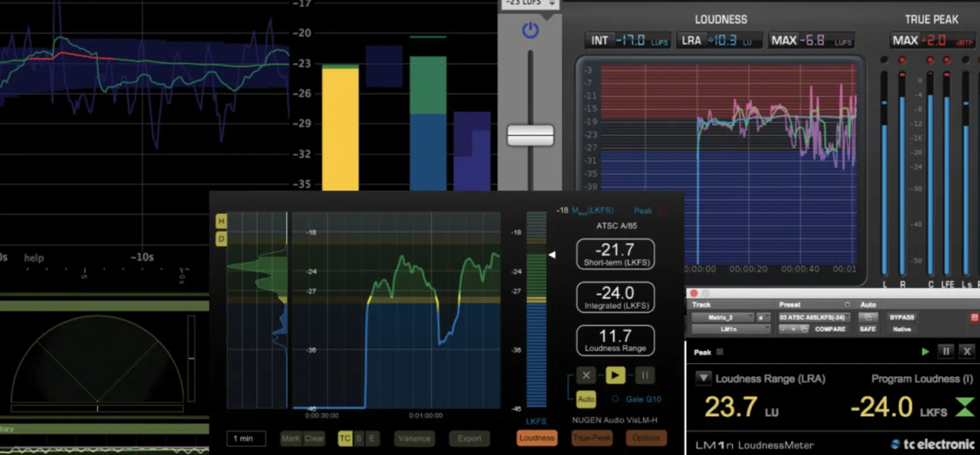Image resolution: width=980 pixels, height=455 pixels.
Task: Close the LM1n plugin window via red dot
Action: (x=694, y=293)
